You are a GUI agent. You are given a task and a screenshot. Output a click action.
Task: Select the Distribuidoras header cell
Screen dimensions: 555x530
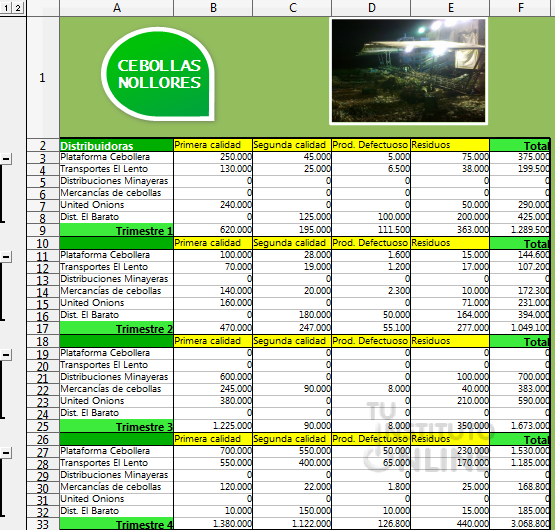117,146
